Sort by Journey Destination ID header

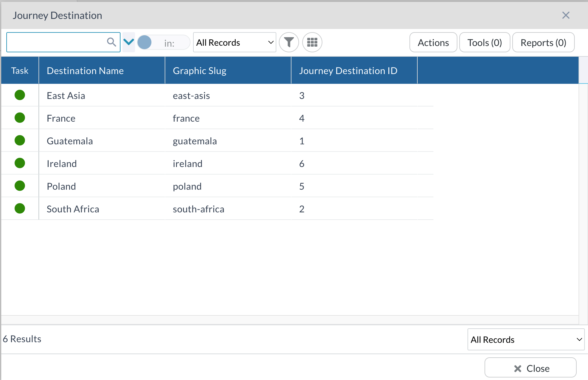354,71
